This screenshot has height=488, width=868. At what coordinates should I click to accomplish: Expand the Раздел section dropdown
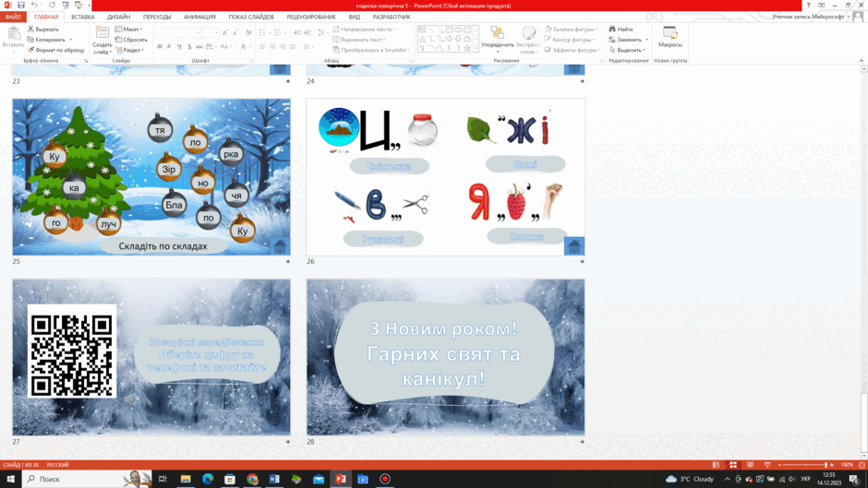point(130,50)
